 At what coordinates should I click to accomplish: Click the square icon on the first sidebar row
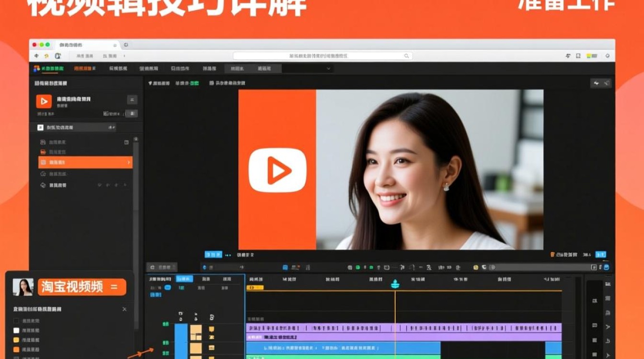(126, 142)
